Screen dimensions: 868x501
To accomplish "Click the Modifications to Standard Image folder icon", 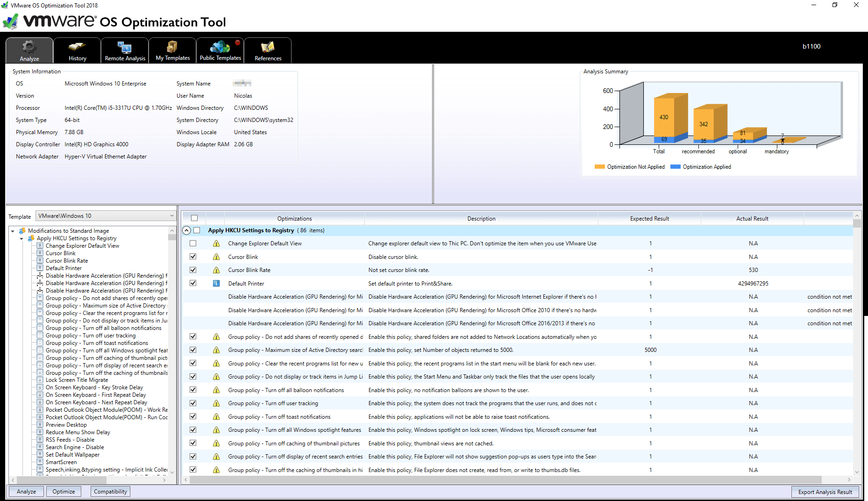I will coord(22,231).
